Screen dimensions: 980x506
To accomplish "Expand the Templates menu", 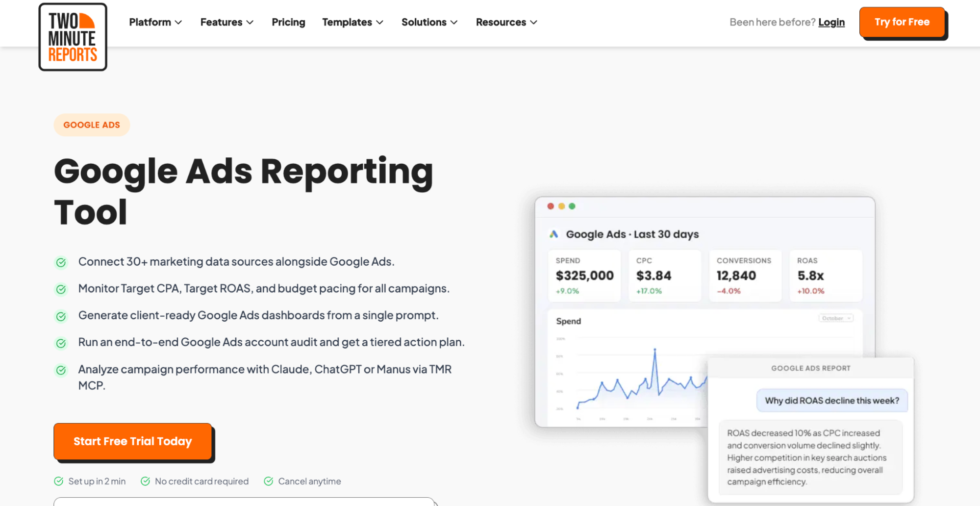I will pyautogui.click(x=352, y=22).
